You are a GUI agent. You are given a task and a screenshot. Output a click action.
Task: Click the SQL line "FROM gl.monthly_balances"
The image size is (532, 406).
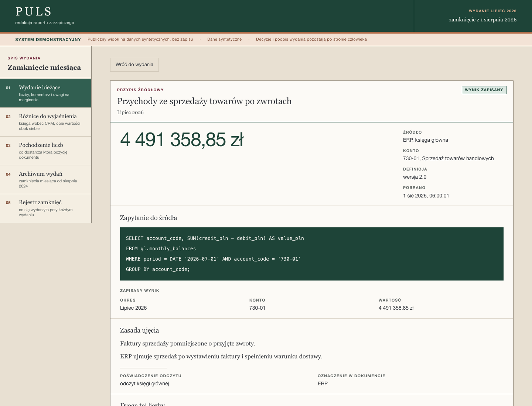tap(161, 249)
